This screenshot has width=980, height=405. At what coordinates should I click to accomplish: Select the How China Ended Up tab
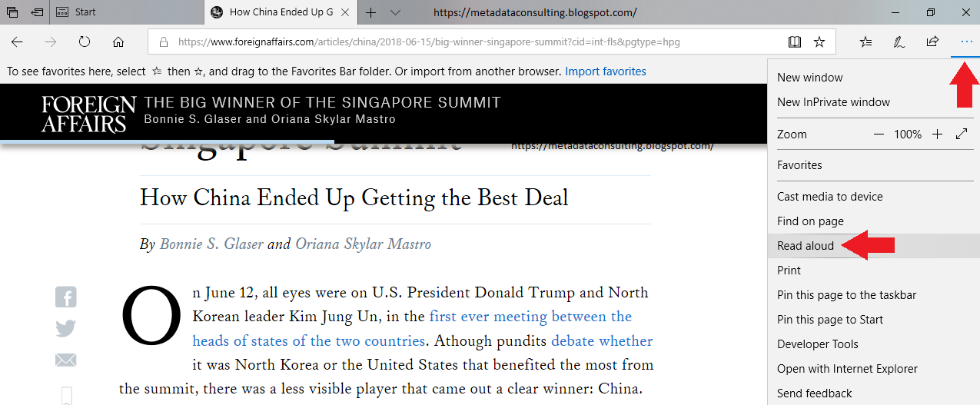pos(281,12)
